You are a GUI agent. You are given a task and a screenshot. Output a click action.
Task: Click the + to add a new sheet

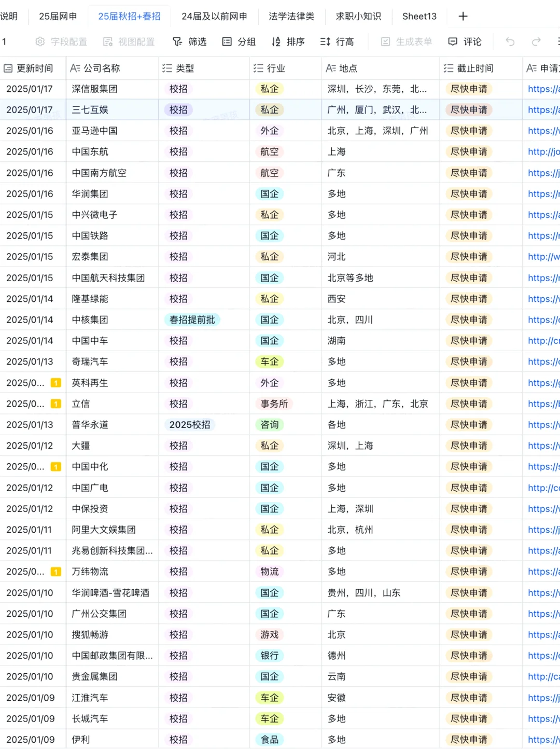pos(463,16)
